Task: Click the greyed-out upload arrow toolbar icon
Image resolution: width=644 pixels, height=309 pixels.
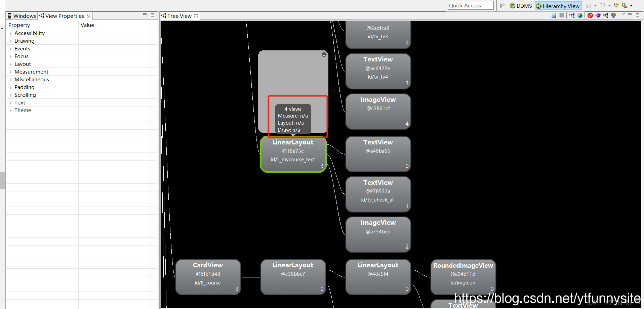Action: (602, 6)
